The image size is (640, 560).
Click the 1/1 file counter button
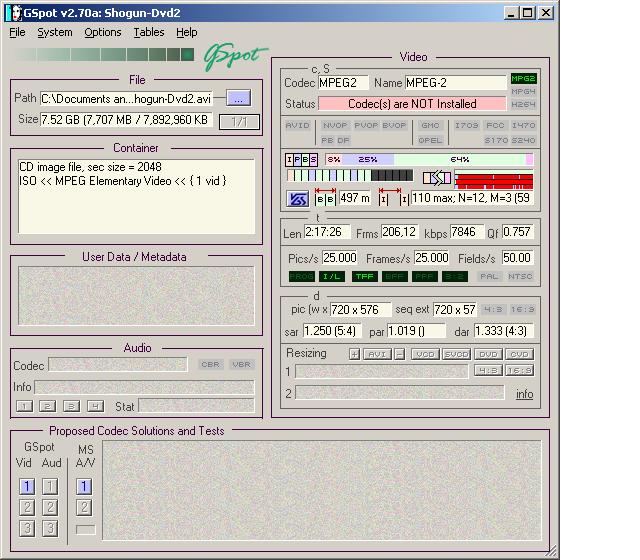tap(239, 122)
